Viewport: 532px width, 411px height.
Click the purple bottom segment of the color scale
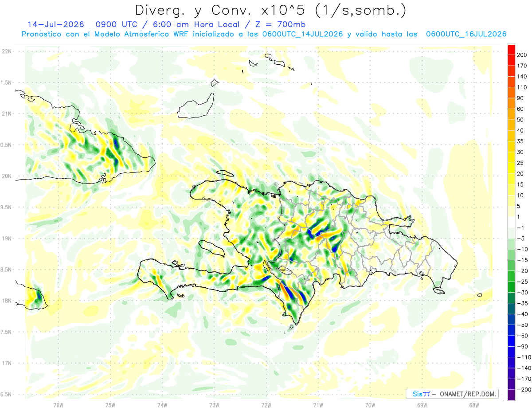(511, 395)
